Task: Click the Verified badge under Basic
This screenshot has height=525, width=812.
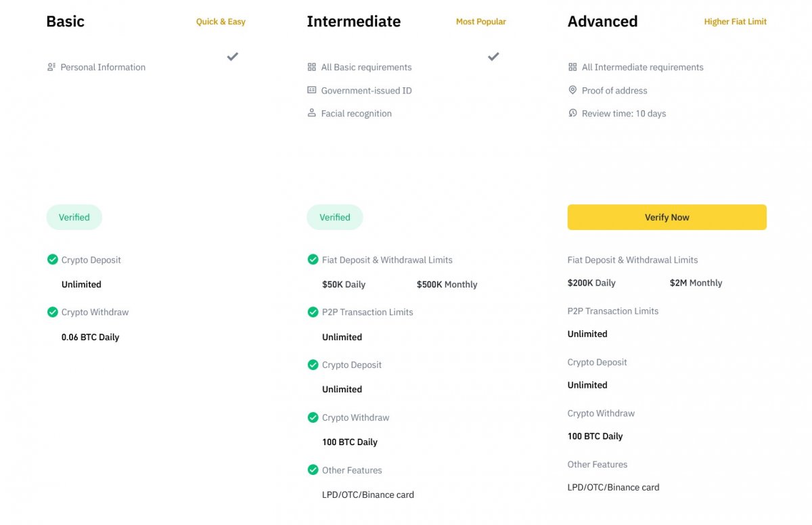Action: pos(74,217)
